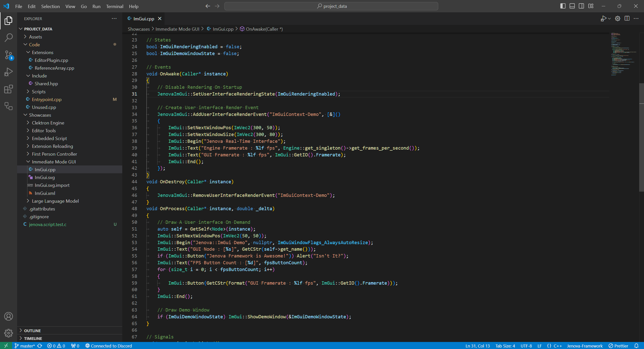This screenshot has width=644, height=349.
Task: Expand the OUTLINE section
Action: [x=70, y=331]
